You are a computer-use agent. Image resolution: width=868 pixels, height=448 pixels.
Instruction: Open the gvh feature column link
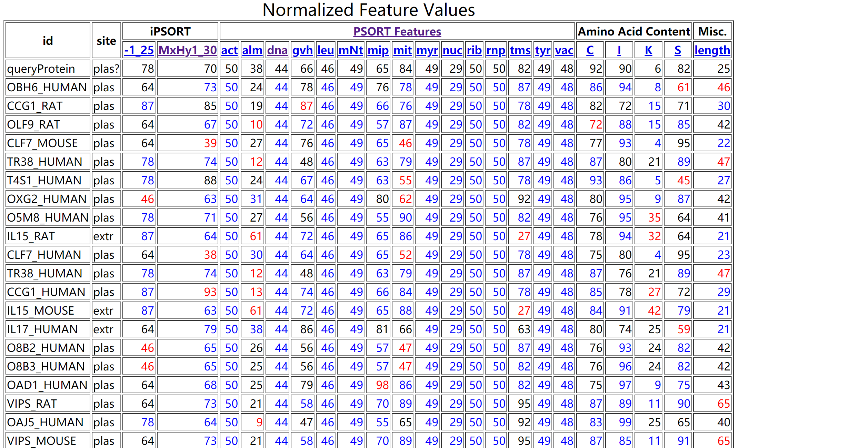click(x=302, y=50)
